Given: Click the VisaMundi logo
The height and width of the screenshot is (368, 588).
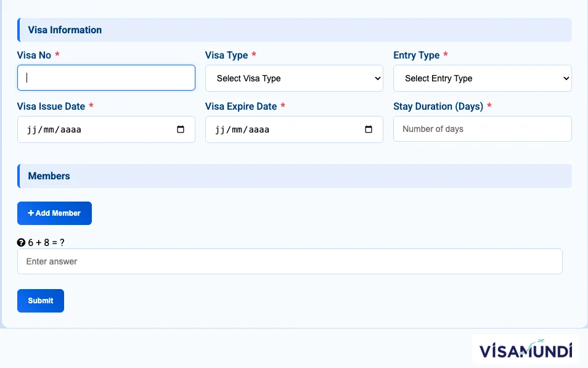Looking at the screenshot, I should pos(526,350).
